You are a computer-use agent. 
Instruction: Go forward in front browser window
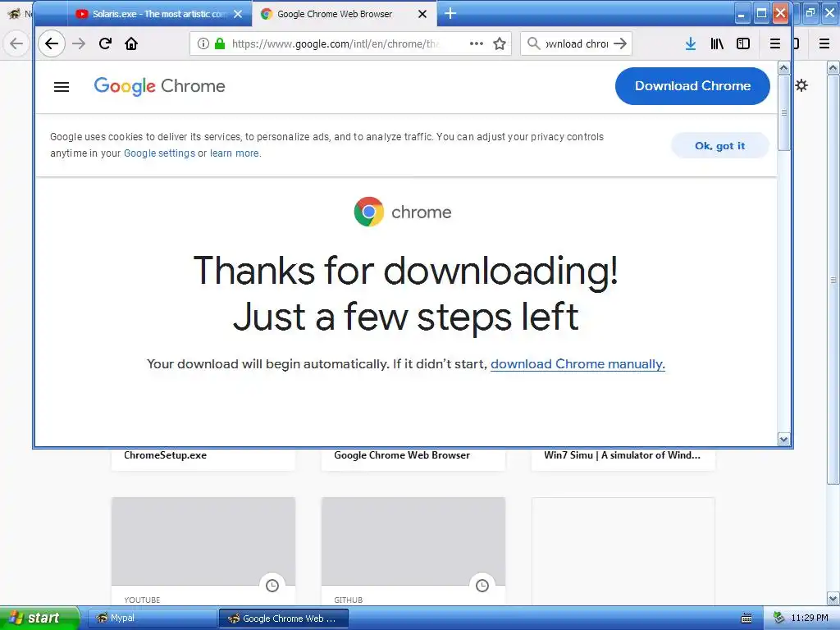coord(79,43)
